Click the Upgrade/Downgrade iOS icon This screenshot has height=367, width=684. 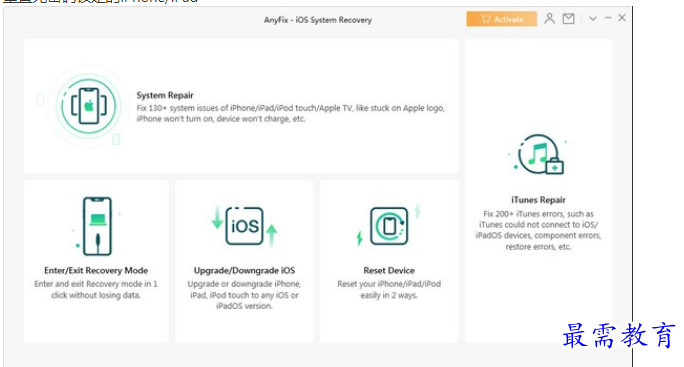click(244, 226)
